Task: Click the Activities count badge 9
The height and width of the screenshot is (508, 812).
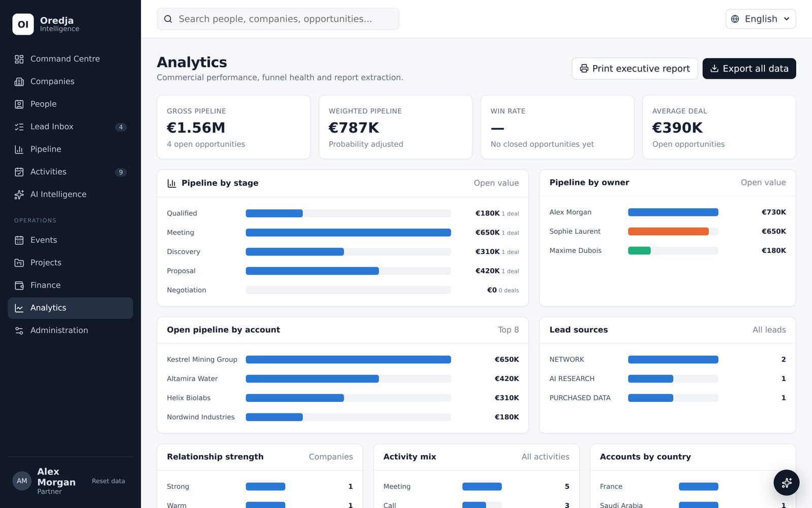Action: coord(121,172)
